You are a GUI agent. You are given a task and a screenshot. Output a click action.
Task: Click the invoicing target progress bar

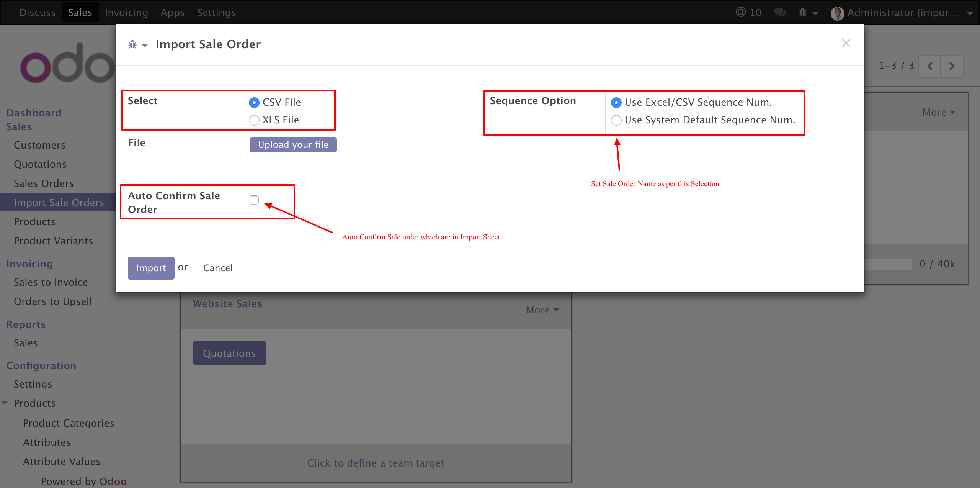pos(888,264)
